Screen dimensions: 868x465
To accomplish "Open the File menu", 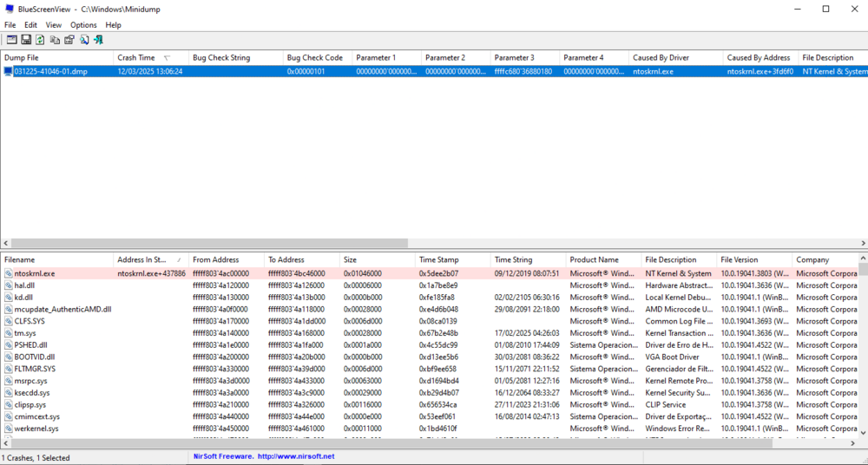I will tap(10, 25).
